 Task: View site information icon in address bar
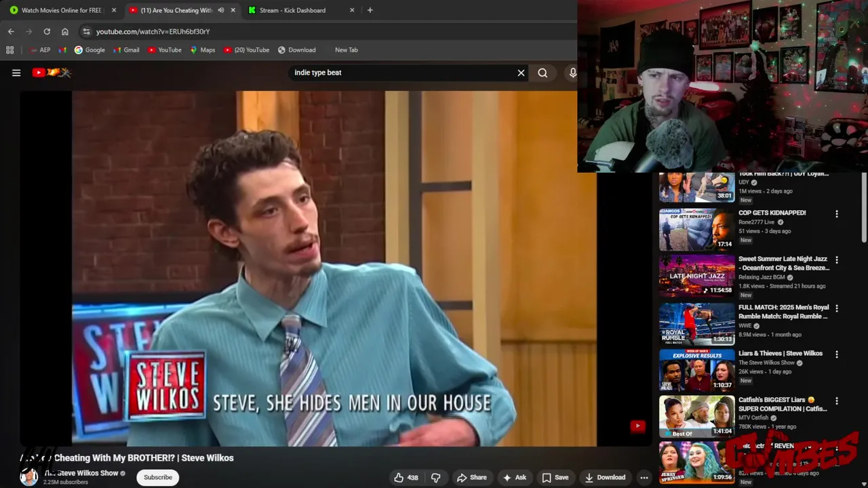pyautogui.click(x=85, y=31)
